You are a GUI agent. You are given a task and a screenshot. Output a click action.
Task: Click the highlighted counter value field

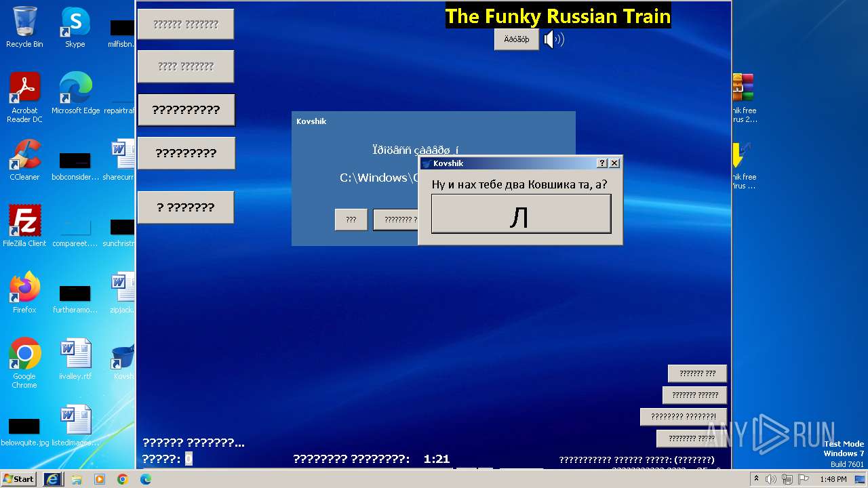pyautogui.click(x=189, y=459)
